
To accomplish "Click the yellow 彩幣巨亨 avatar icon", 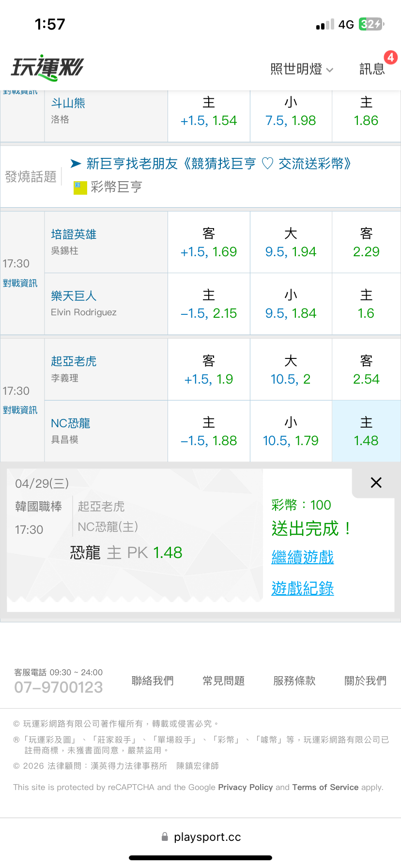I will click(x=80, y=187).
